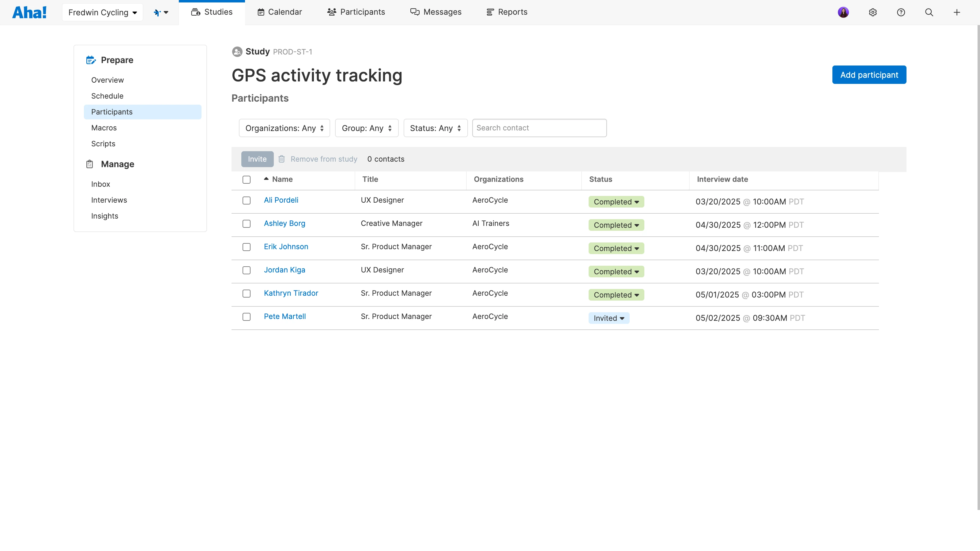The image size is (980, 551).
Task: Toggle the select-all header checkbox
Action: (x=247, y=179)
